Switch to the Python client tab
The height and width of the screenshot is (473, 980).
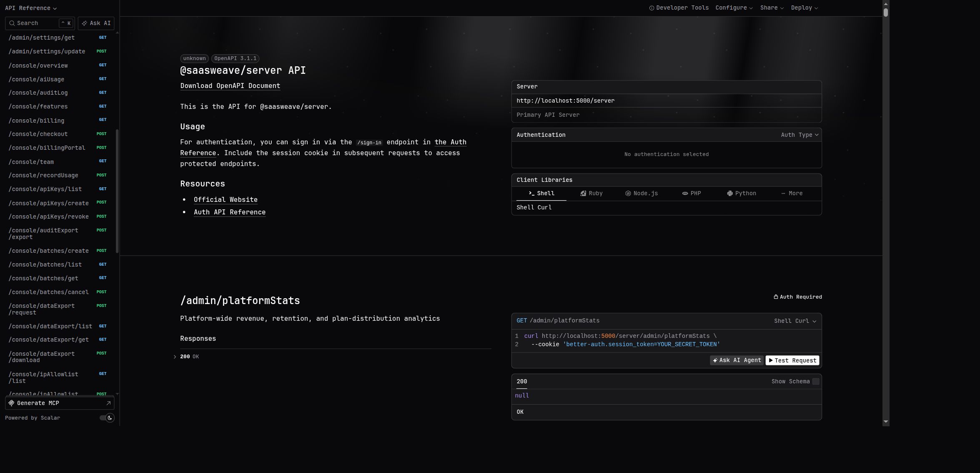[x=741, y=194]
